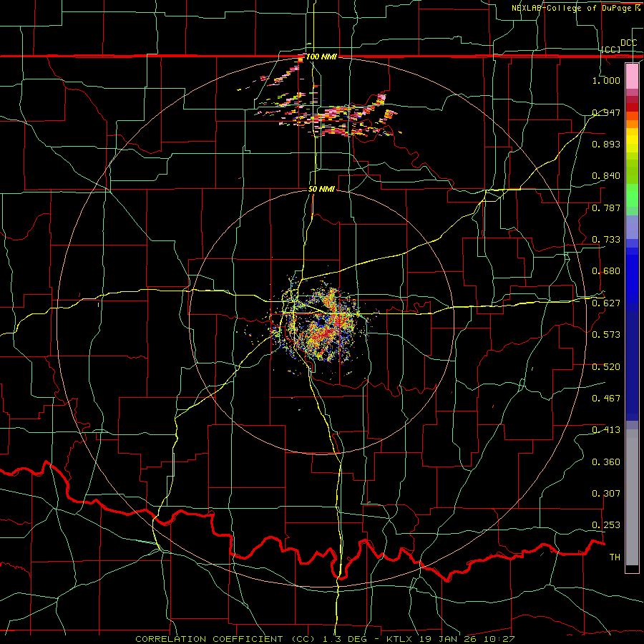Pick the pink segment of the color bar

pos(632,77)
